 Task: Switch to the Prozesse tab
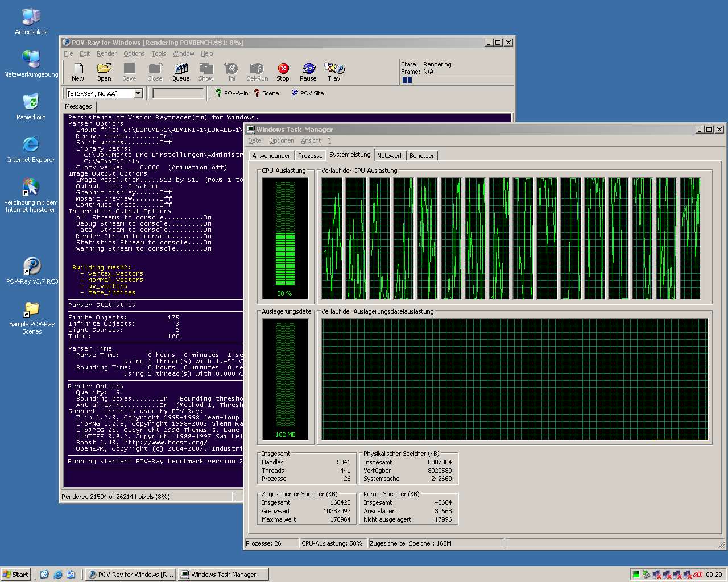point(310,156)
